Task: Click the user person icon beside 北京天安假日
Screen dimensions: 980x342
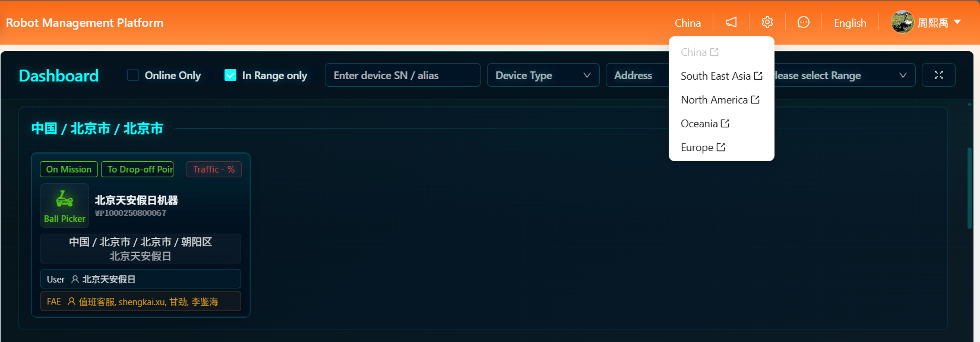Action: tap(75, 279)
